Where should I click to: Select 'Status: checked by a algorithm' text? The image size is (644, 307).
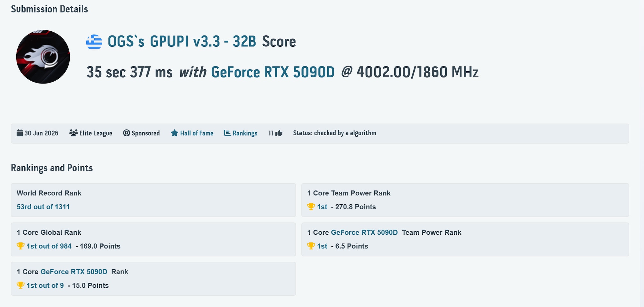point(335,133)
